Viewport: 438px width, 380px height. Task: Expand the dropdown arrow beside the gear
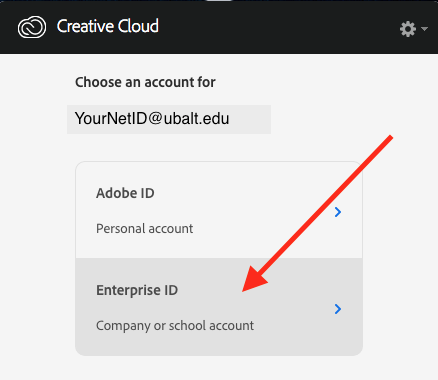coord(424,29)
